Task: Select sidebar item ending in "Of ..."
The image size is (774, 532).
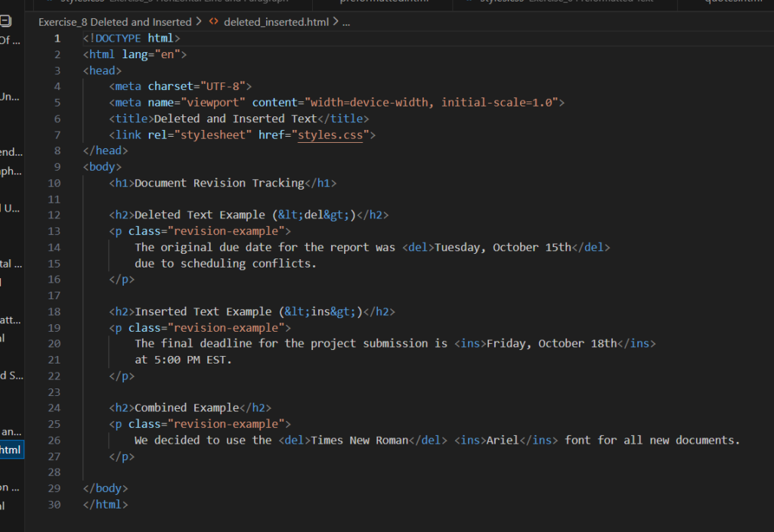Action: point(11,41)
